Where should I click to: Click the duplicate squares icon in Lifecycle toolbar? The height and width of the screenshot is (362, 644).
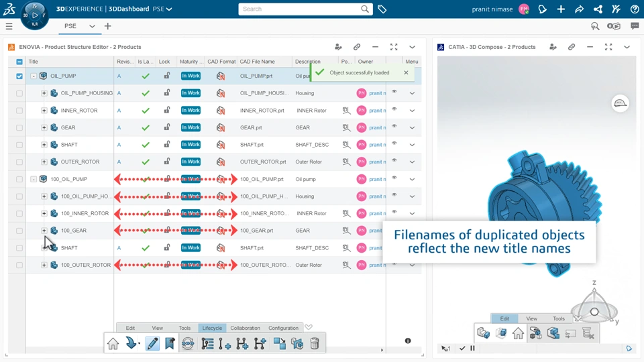click(x=280, y=343)
